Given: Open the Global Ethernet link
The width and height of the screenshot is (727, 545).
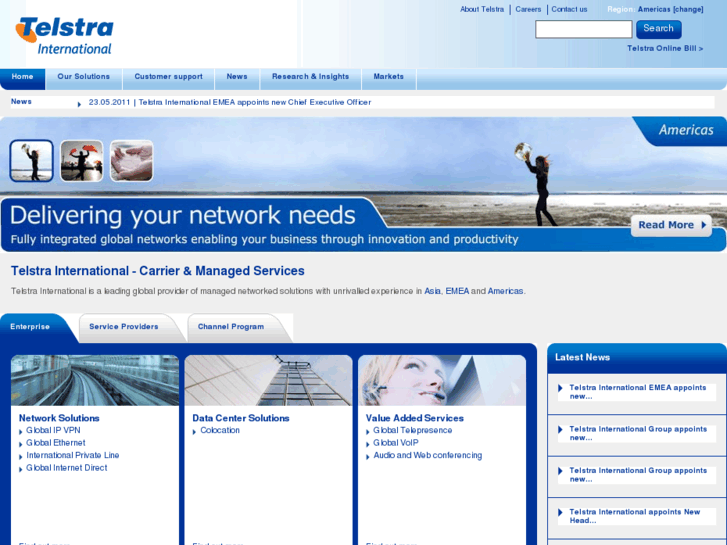Looking at the screenshot, I should click(56, 443).
